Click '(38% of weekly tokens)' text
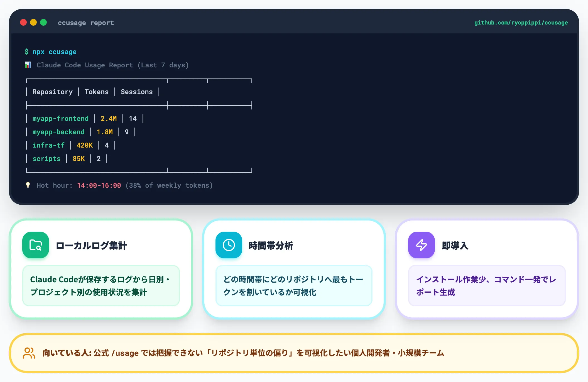Viewport: 588px width, 382px height. pyautogui.click(x=169, y=185)
